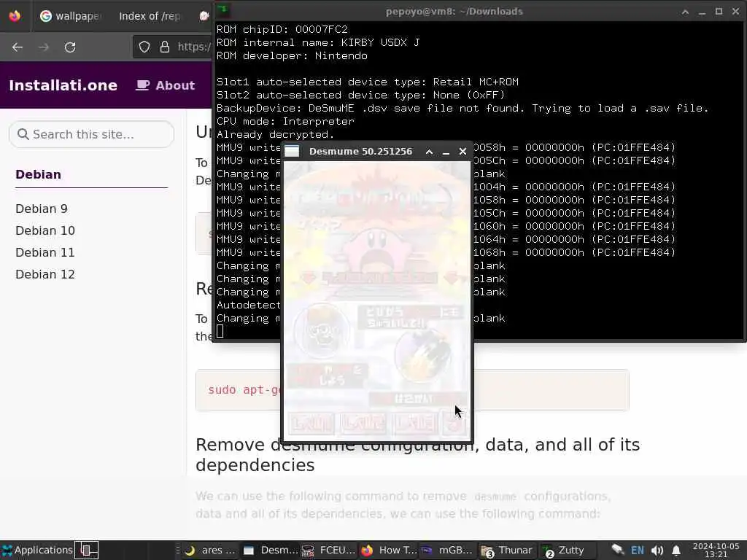747x560 pixels.
Task: Reload the page with the refresh icon
Action: coord(70,47)
